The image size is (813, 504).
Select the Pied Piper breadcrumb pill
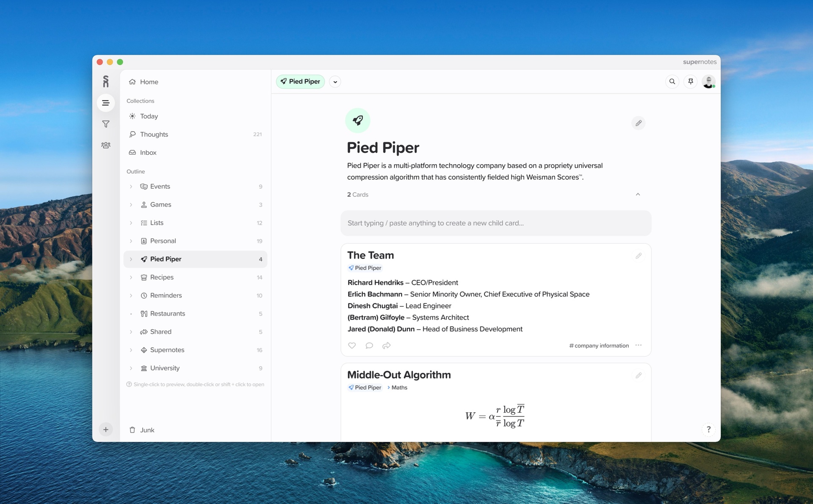tap(300, 81)
